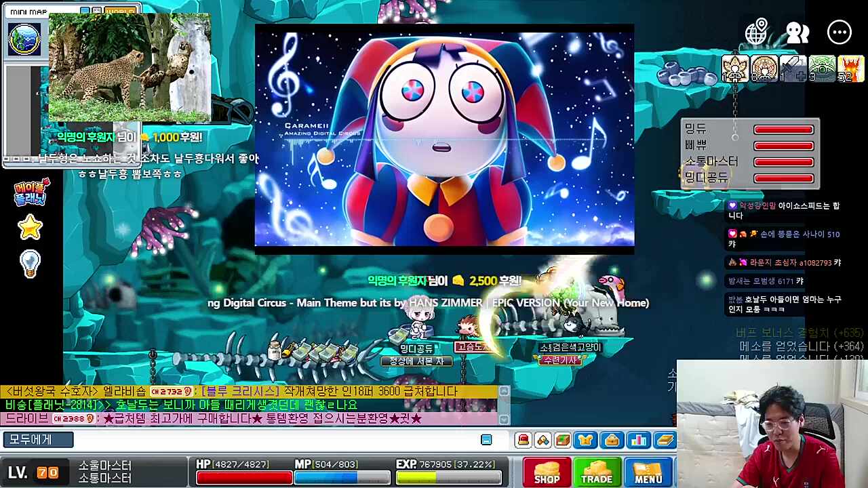Click the globe location icon at the top right
The width and height of the screenshot is (868, 488).
click(756, 32)
